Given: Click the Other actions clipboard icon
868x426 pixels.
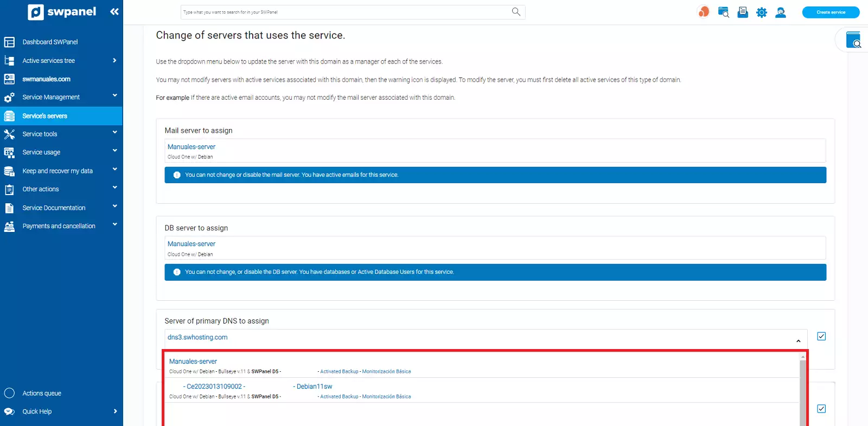Looking at the screenshot, I should pos(9,189).
